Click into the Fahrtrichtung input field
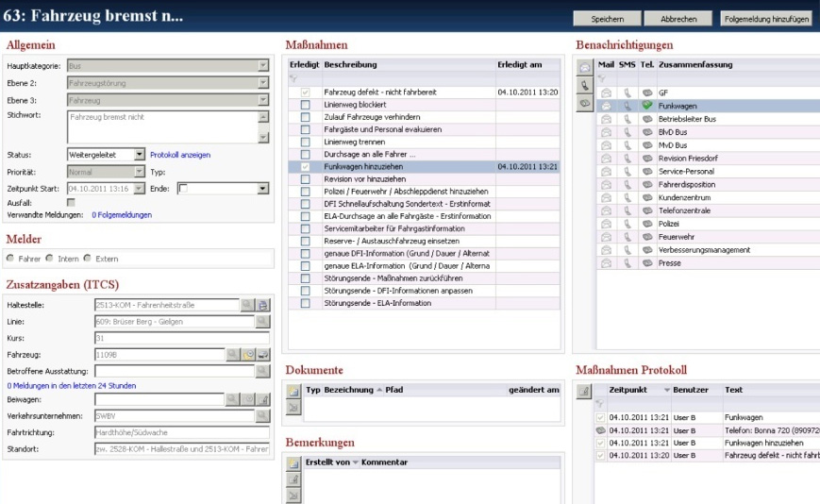 182,432
